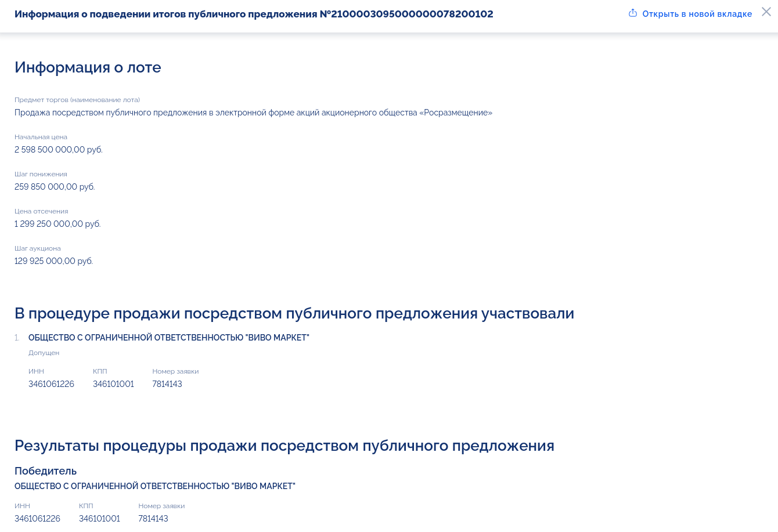
Task: Select the auction step 129 925 000,00 руб.
Action: 53,261
